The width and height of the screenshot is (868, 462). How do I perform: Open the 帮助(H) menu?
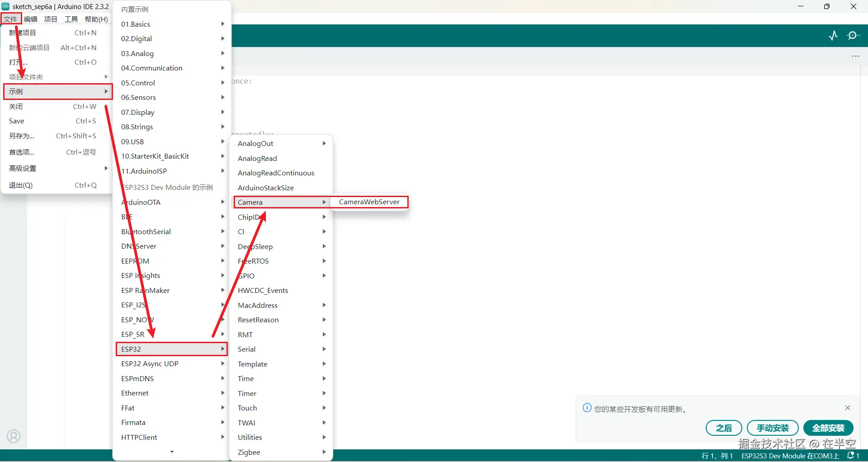(96, 19)
